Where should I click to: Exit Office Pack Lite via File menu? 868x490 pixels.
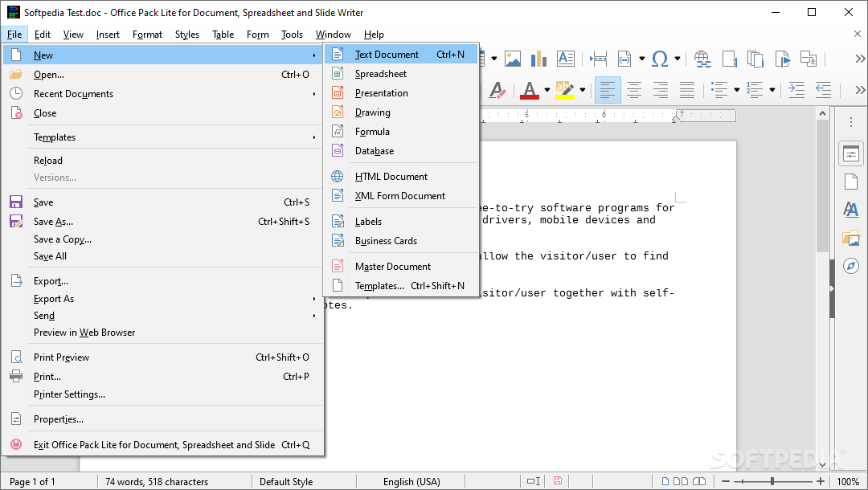(162, 445)
